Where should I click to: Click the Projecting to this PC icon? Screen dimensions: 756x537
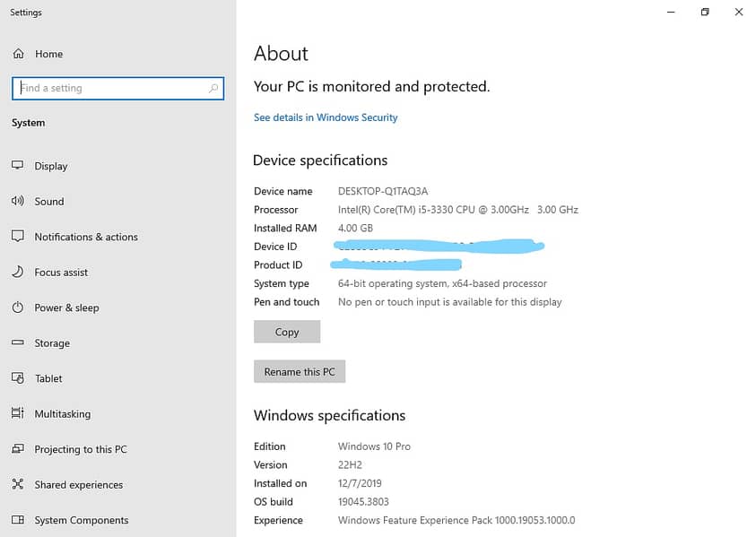click(17, 449)
